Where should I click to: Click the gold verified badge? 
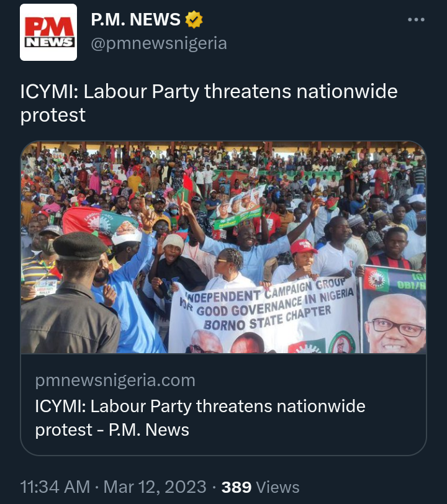point(194,20)
